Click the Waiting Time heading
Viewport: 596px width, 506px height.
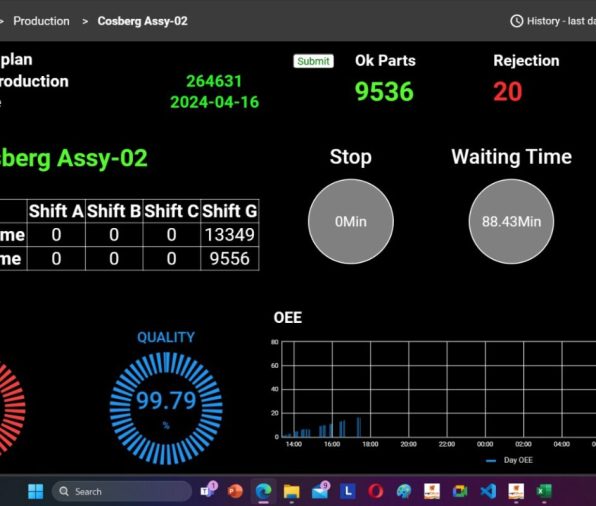(511, 157)
